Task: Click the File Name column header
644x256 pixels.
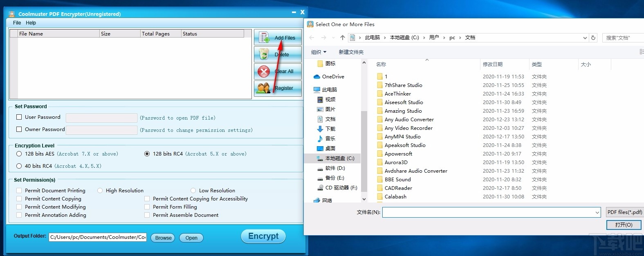Action: point(58,33)
